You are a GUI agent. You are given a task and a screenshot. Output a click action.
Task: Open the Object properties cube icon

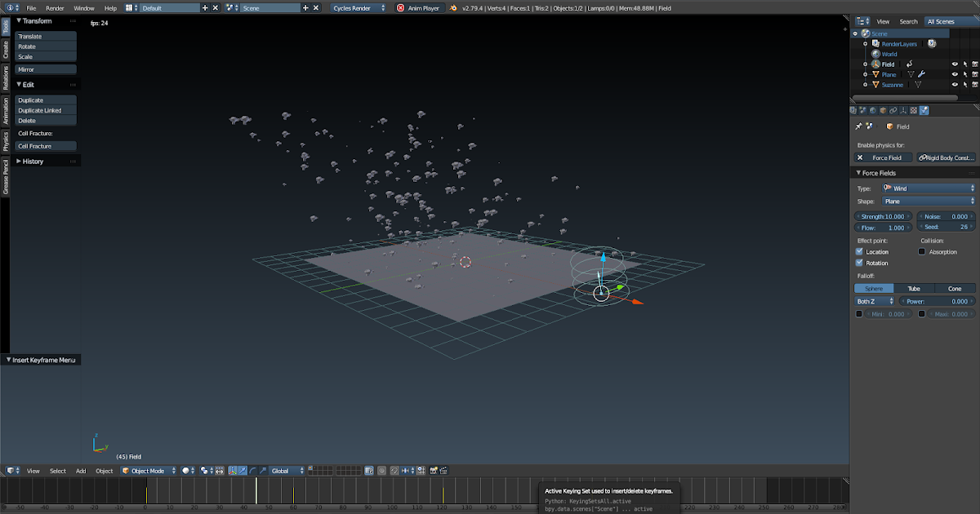[882, 109]
